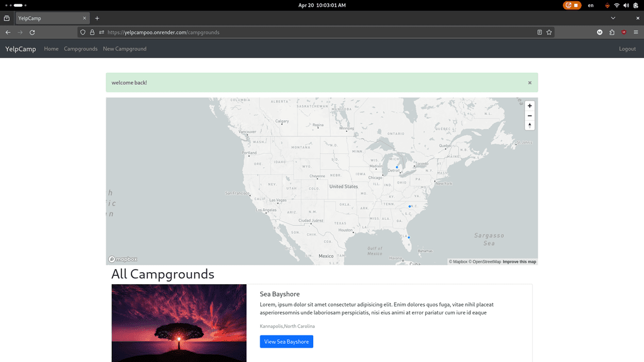
Task: Open the clock showing Apr 20 10:03:01 AM
Action: coord(322,5)
